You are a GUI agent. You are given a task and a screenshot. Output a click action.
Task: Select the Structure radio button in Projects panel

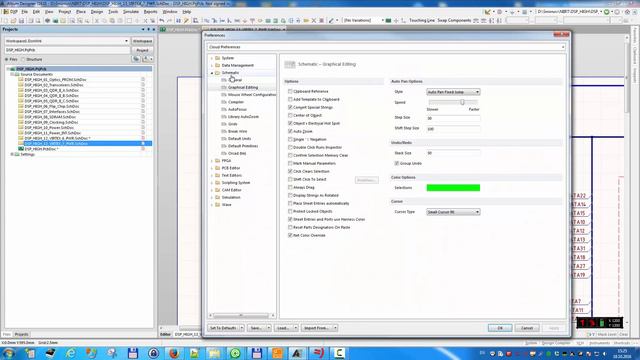[x=23, y=60]
